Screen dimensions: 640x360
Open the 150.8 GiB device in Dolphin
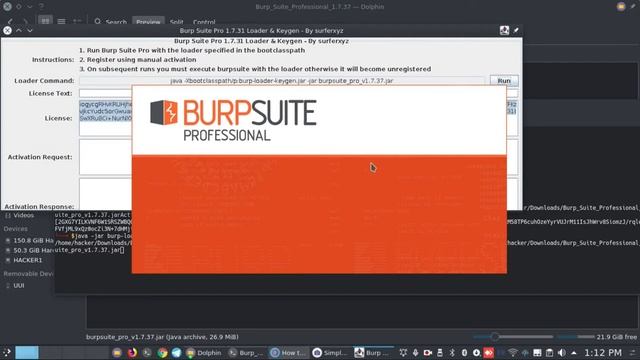[29, 240]
